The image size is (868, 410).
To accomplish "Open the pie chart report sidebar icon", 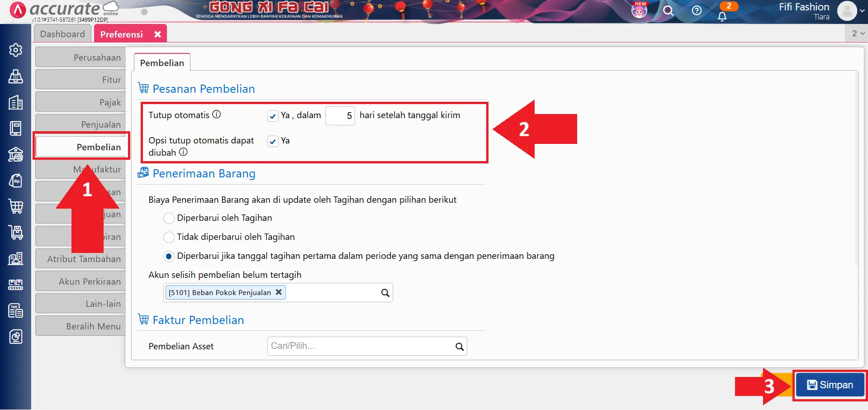I will pos(15,337).
